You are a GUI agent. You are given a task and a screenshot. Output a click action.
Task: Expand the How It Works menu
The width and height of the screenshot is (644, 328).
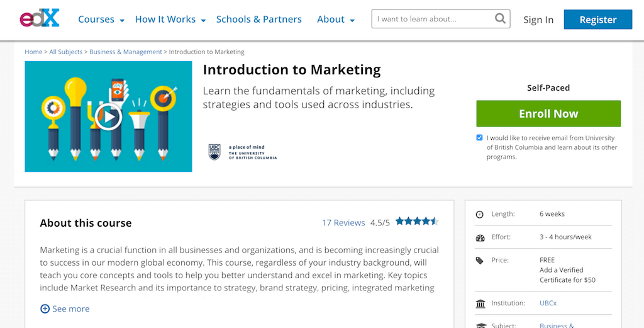170,20
